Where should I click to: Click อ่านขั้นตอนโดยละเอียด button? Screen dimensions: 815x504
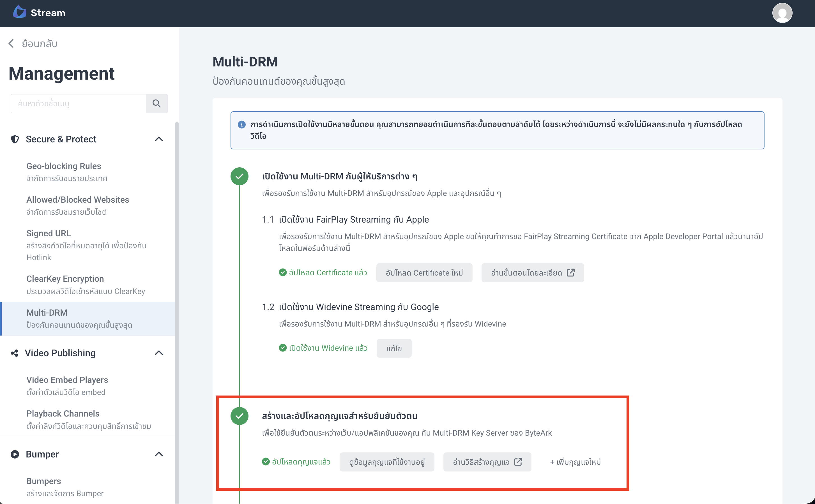[x=533, y=273]
